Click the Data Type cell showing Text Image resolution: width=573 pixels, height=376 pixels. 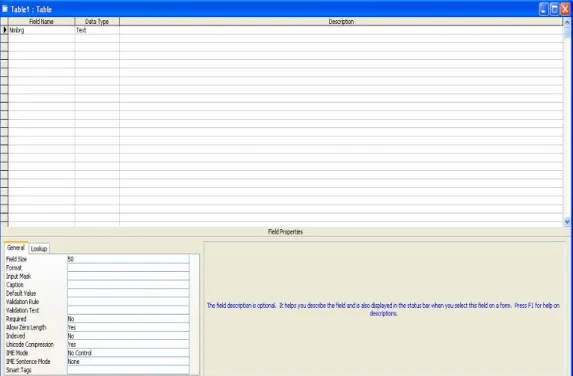97,30
